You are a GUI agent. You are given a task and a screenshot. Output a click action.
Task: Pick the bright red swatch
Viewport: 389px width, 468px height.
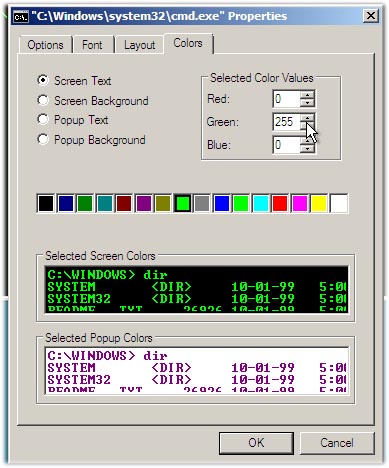click(x=280, y=203)
